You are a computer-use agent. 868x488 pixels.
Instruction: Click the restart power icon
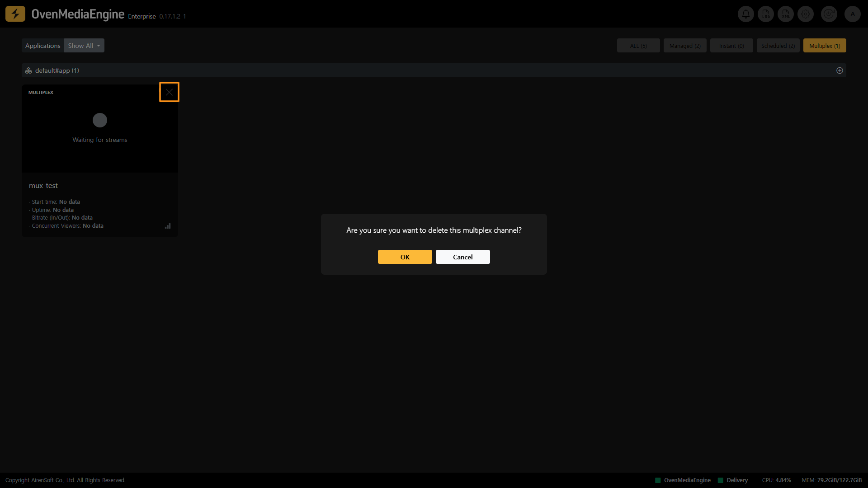829,14
